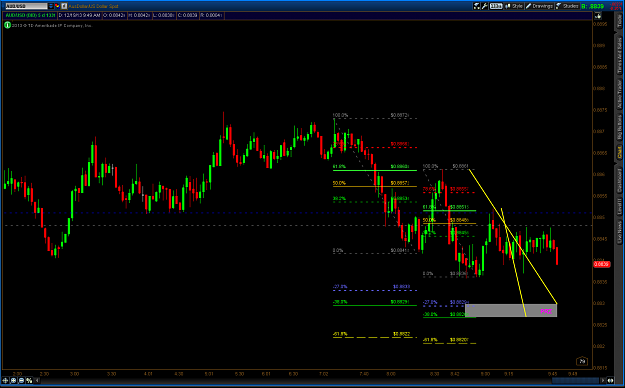Click the 7:02 time axis label

[324, 374]
